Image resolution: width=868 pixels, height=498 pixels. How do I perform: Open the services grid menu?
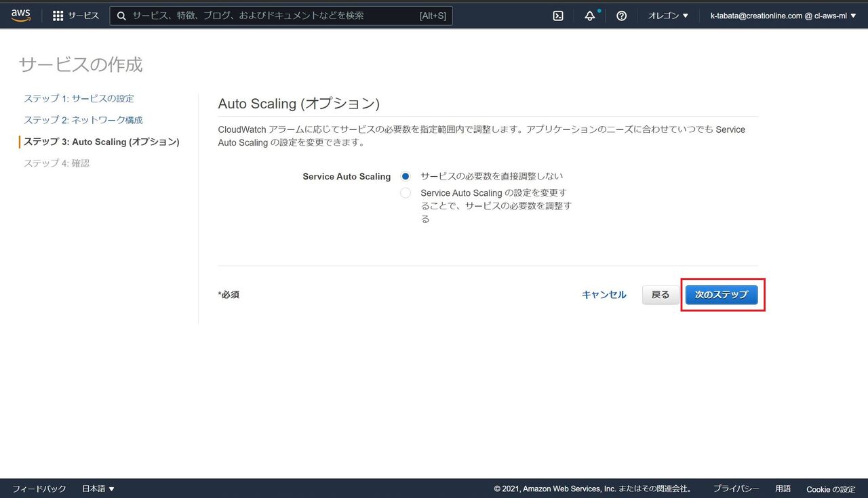pyautogui.click(x=75, y=16)
